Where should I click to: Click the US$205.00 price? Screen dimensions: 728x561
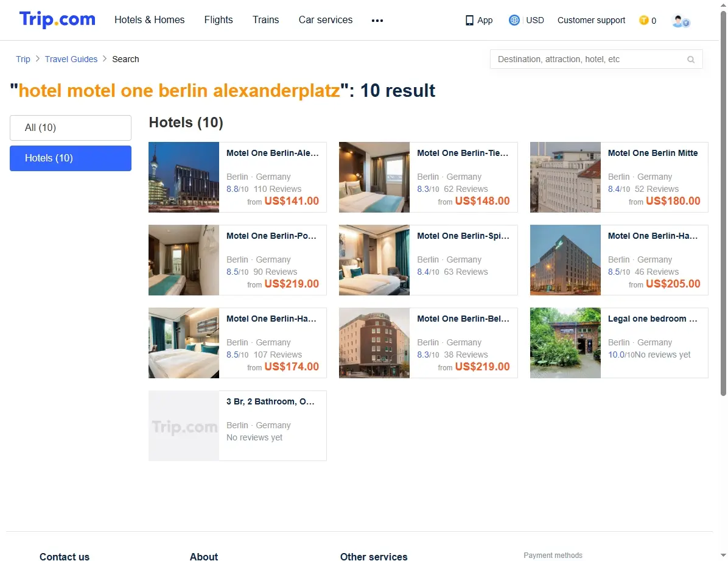(x=673, y=283)
